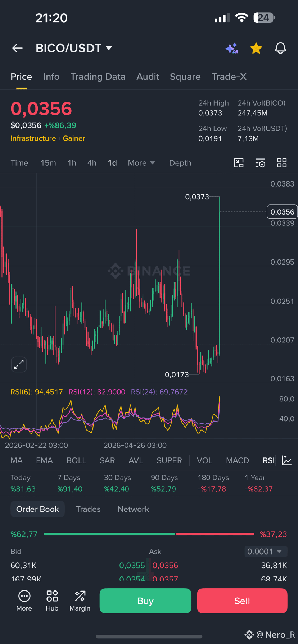Tap the RSI(6) value readout
The height and width of the screenshot is (644, 298).
tap(37, 392)
